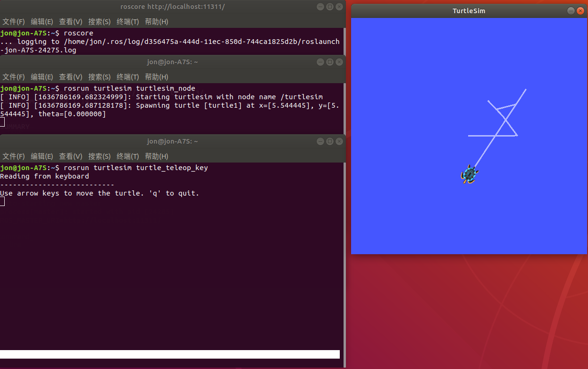Click 'rosrun turtlesim turtle_teleop_key' command text

[135, 168]
